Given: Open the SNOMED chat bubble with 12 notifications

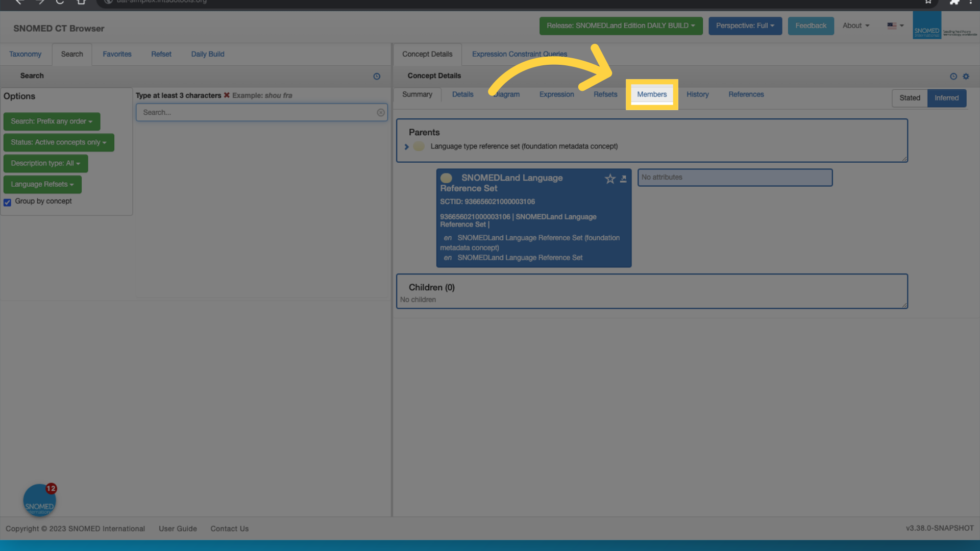Looking at the screenshot, I should tap(39, 500).
